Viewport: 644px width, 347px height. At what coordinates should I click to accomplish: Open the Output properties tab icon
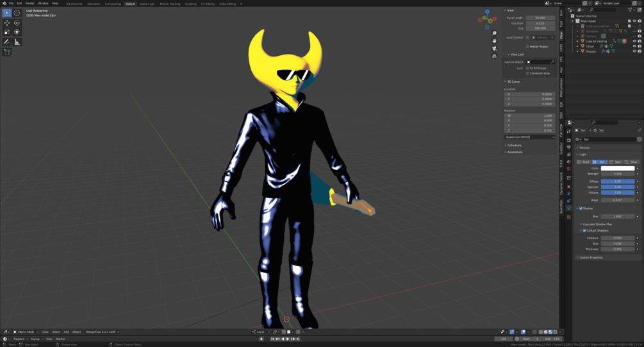(569, 147)
